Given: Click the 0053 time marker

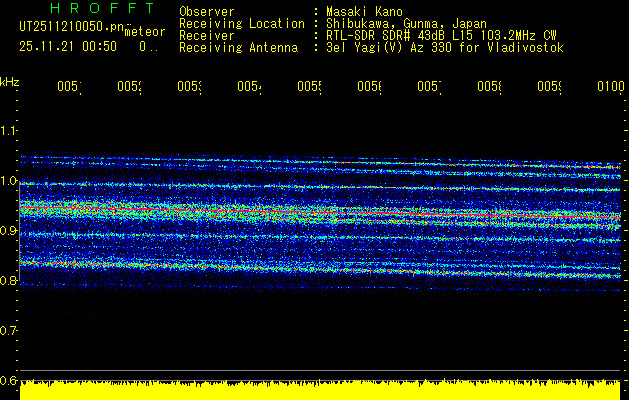Looking at the screenshot, I should [x=190, y=86].
